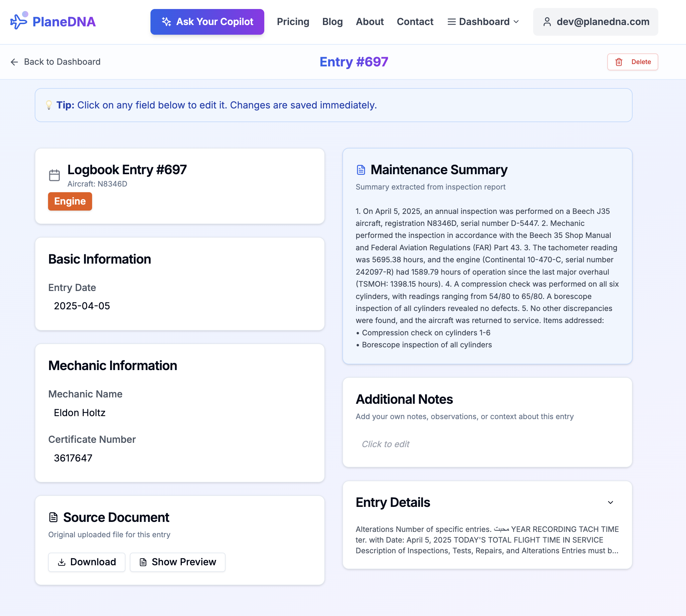The image size is (686, 616).
Task: Click the back arrow icon
Action: click(14, 62)
